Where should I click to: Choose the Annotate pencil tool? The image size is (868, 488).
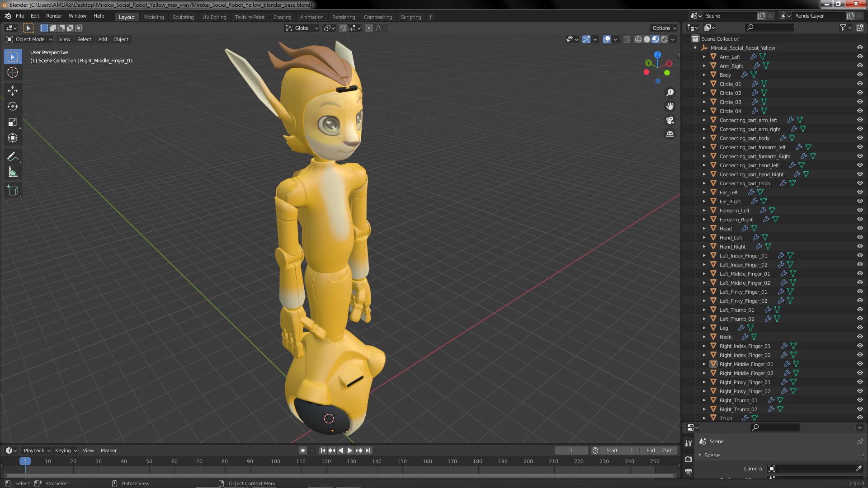click(x=13, y=157)
